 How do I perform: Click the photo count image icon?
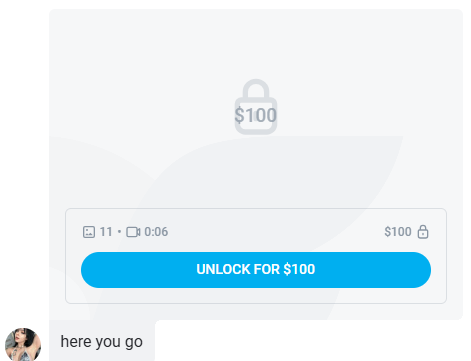coord(89,232)
